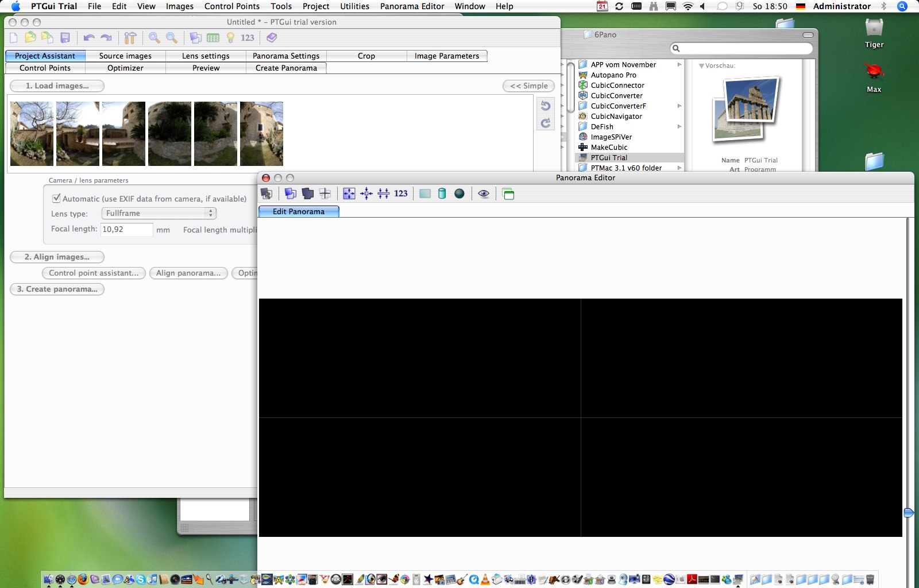The image size is (919, 588).
Task: Select spherical projection icon in Panorama Editor
Action: coord(459,194)
